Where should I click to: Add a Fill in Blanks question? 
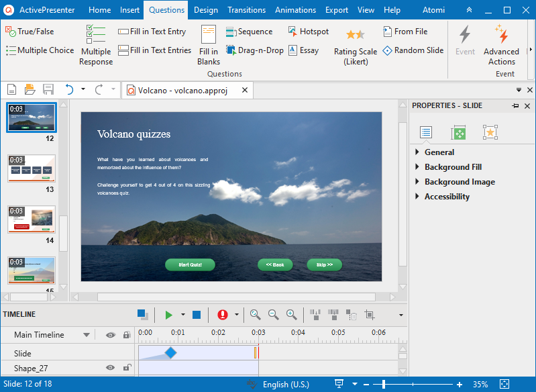click(209, 45)
